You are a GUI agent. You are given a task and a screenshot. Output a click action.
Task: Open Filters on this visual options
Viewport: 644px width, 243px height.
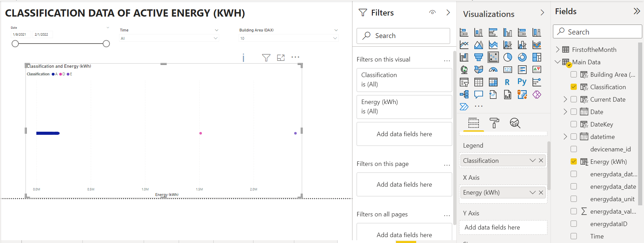(x=447, y=60)
